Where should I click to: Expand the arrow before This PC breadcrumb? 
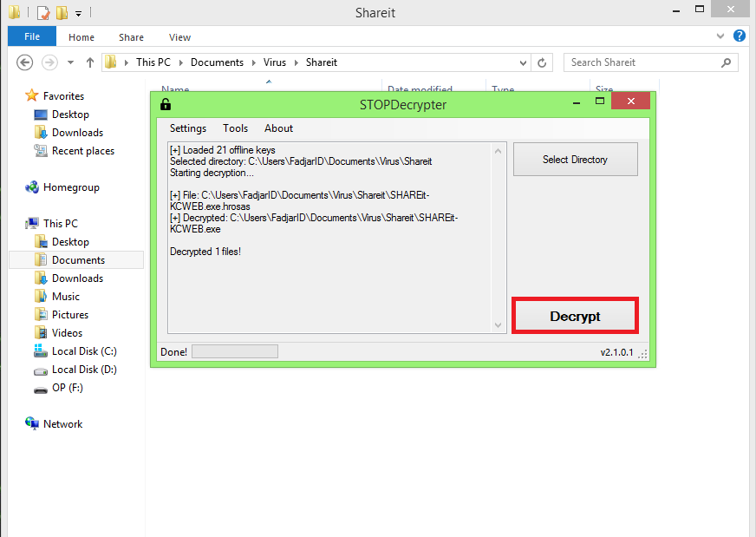click(x=127, y=62)
